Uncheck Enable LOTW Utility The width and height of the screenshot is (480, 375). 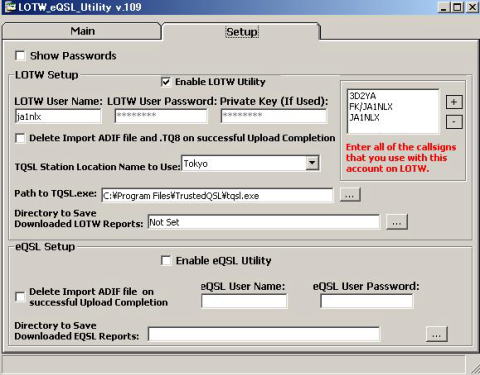[166, 82]
